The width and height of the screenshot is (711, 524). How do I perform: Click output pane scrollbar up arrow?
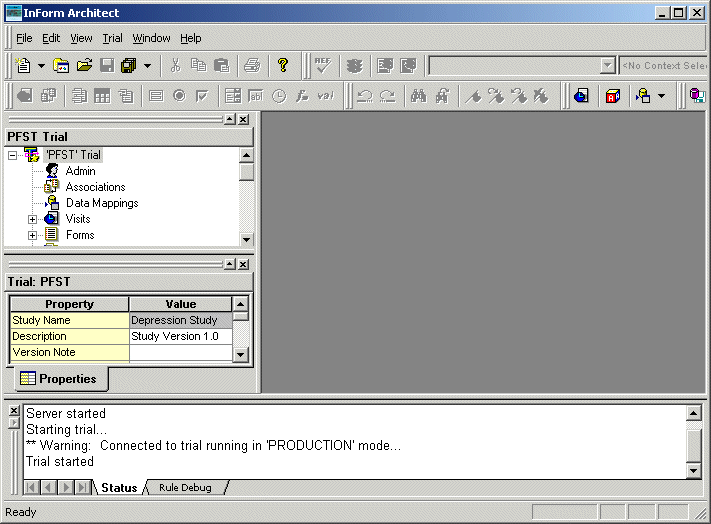694,413
